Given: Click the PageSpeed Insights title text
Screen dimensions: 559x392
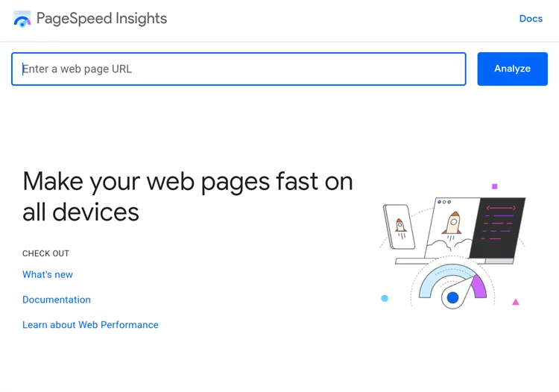Looking at the screenshot, I should click(x=101, y=19).
